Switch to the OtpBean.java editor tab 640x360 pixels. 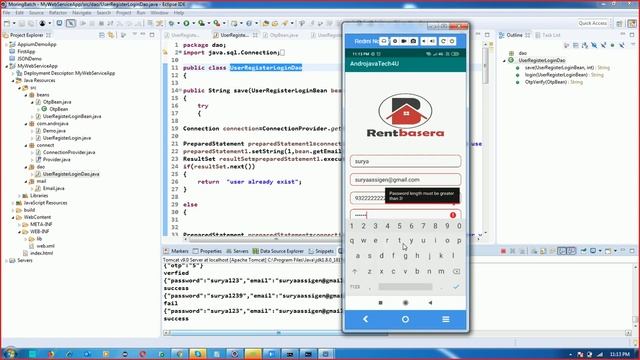coord(283,35)
